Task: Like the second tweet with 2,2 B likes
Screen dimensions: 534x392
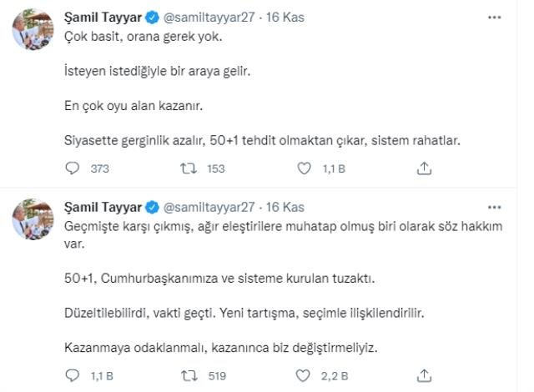Action: point(303,375)
